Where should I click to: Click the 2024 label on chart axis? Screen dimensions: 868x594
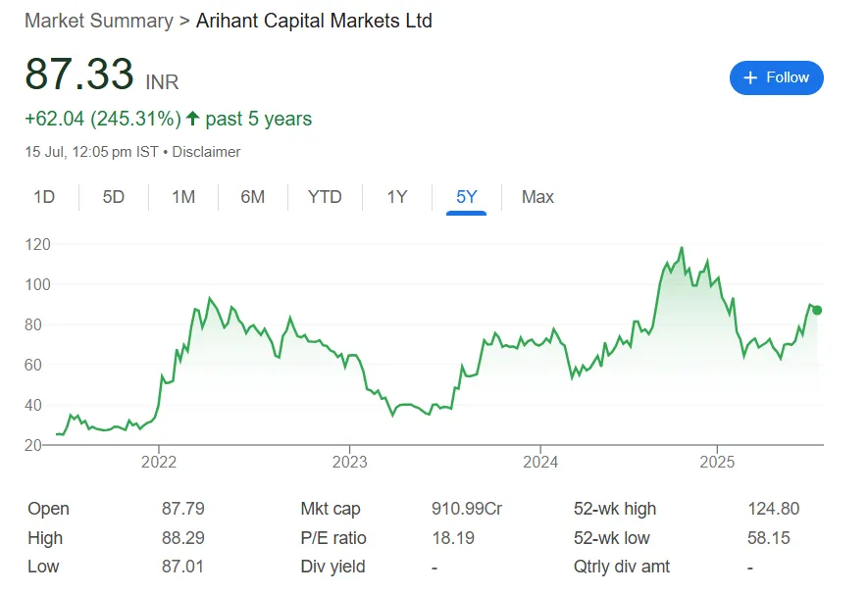point(540,463)
